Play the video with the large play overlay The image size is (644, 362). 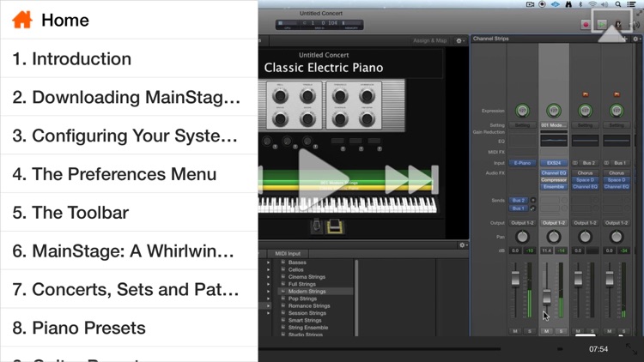[x=322, y=179]
